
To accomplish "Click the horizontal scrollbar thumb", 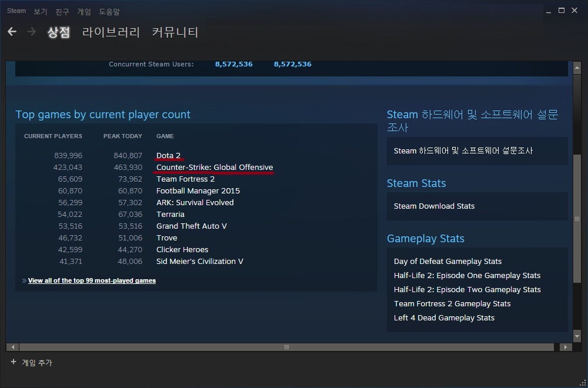I will pos(287,347).
